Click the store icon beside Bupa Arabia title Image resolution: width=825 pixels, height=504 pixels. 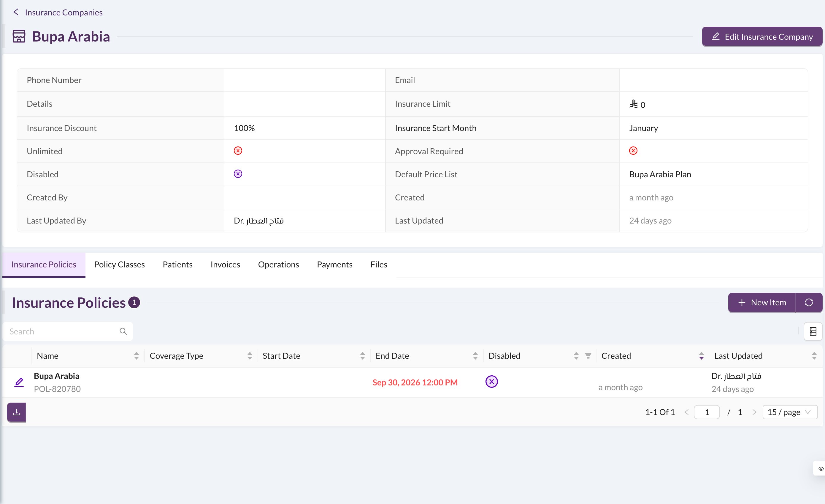tap(19, 36)
